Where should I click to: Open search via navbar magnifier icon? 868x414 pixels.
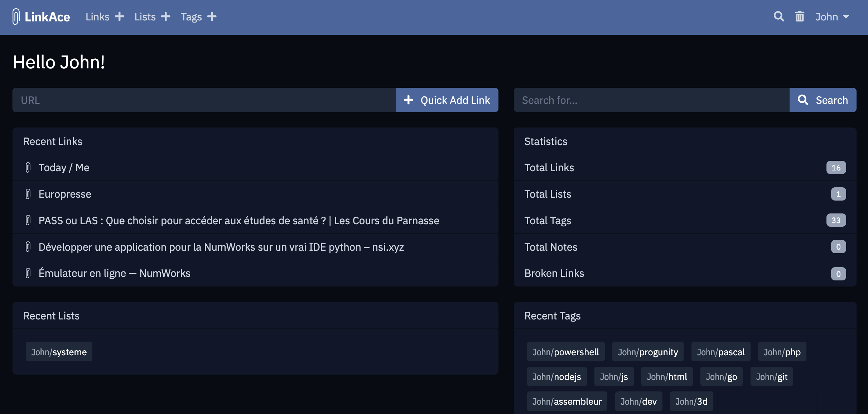coord(778,17)
